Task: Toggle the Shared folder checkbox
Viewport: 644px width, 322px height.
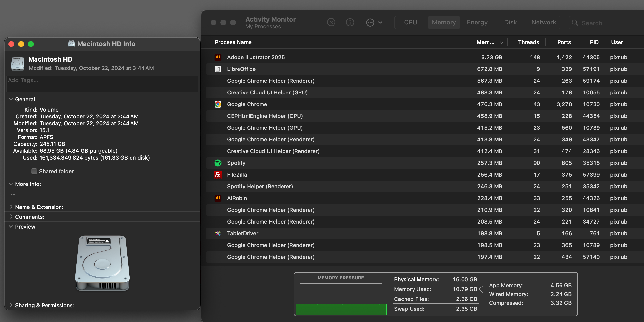Action: [x=34, y=171]
